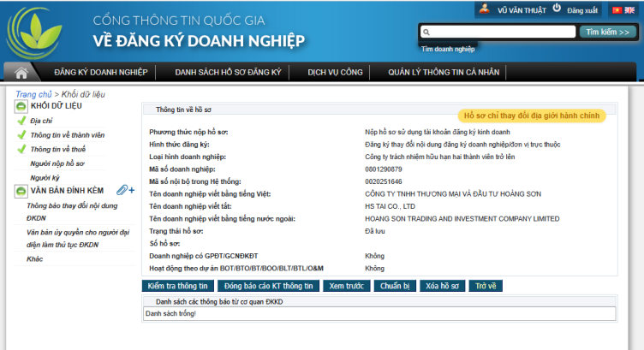The image size is (644, 350).
Task: Click the paperclip add attachment icon
Action: 125,190
